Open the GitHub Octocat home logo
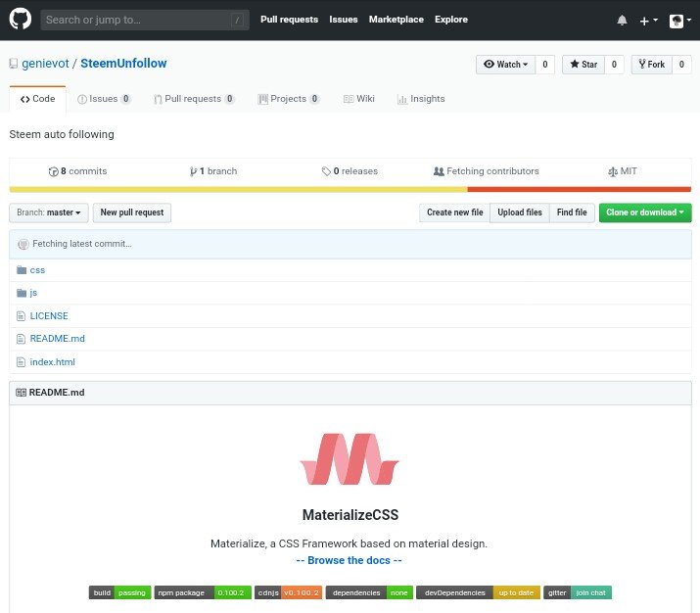This screenshot has height=613, width=700. pyautogui.click(x=21, y=20)
